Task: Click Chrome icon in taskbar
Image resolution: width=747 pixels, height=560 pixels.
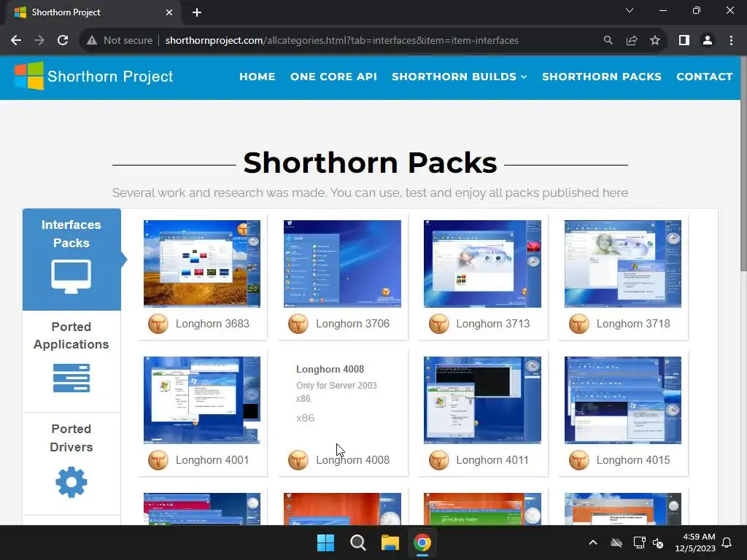Action: pos(422,542)
